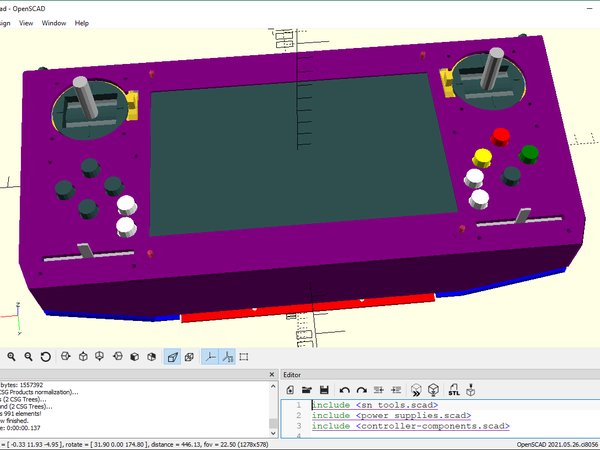Open the View menu

[x=25, y=22]
